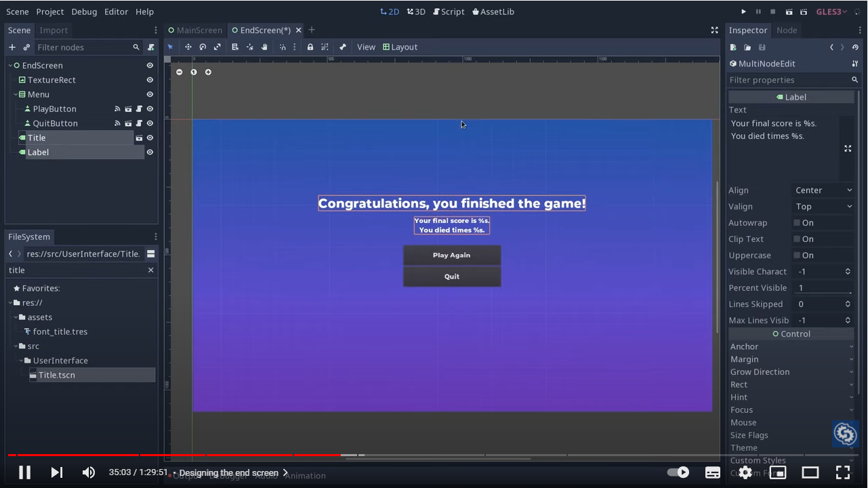Toggle visibility of Menu node
The height and width of the screenshot is (488, 868).
(150, 94)
